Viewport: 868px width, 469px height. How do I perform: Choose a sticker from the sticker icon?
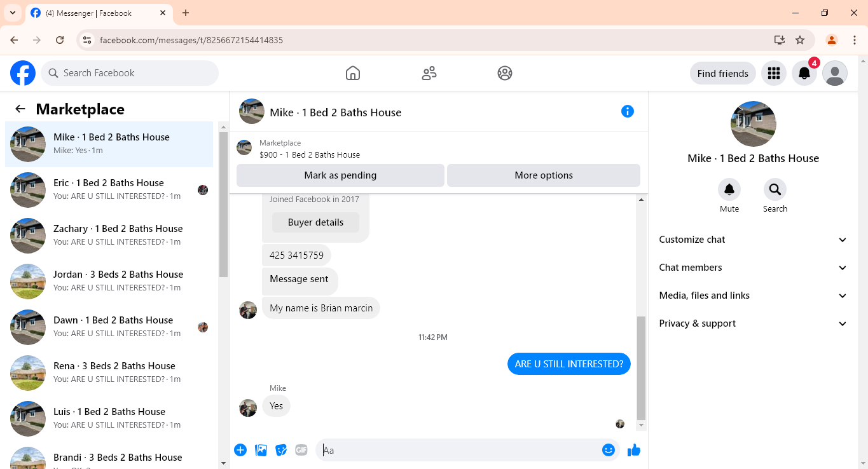(281, 450)
